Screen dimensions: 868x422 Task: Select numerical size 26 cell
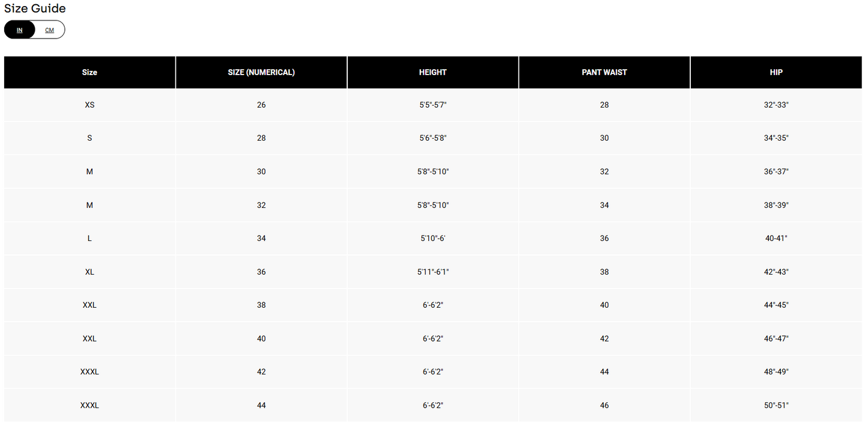click(x=261, y=105)
